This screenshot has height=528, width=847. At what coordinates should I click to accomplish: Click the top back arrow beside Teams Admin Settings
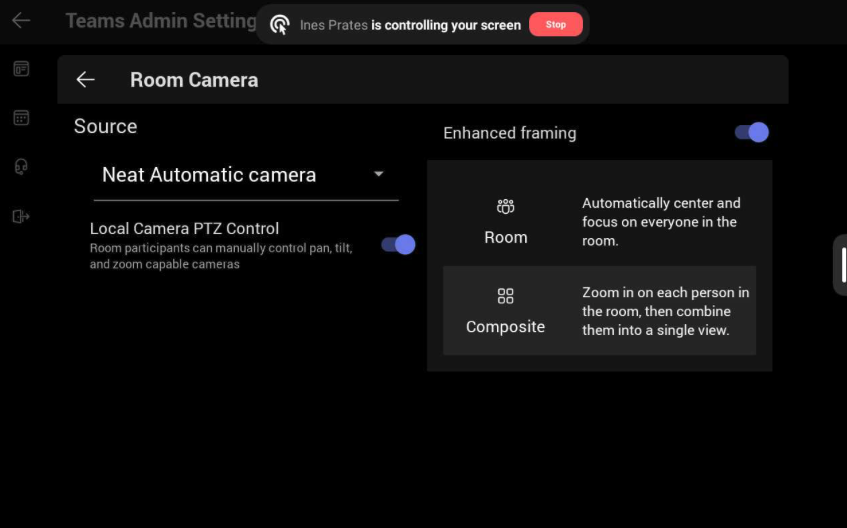(x=21, y=20)
